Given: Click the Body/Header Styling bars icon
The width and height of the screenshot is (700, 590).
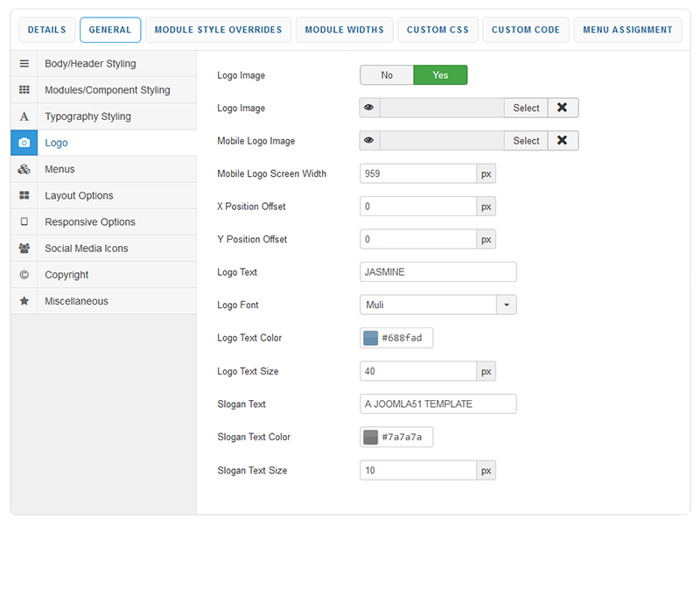Looking at the screenshot, I should [24, 64].
